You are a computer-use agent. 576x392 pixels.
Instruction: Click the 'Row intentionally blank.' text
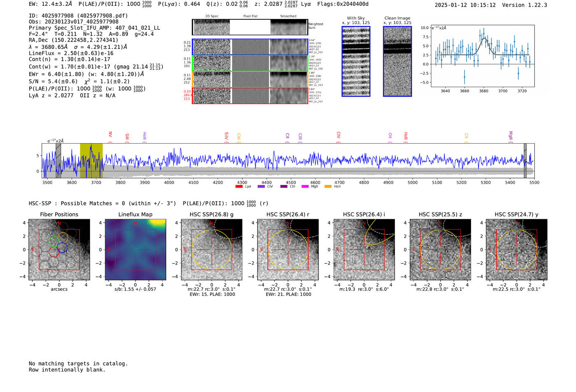pos(67,370)
